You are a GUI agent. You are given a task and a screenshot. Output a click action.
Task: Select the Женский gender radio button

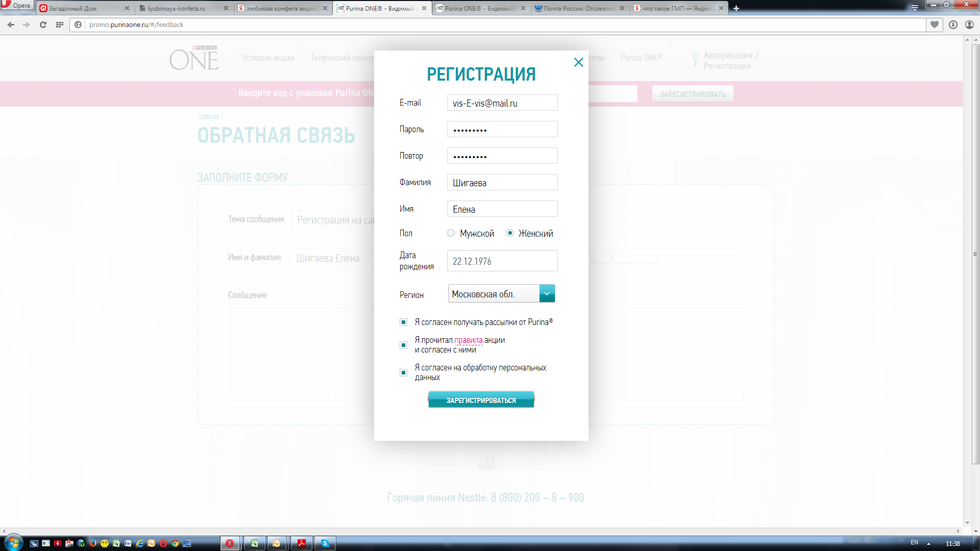click(510, 233)
